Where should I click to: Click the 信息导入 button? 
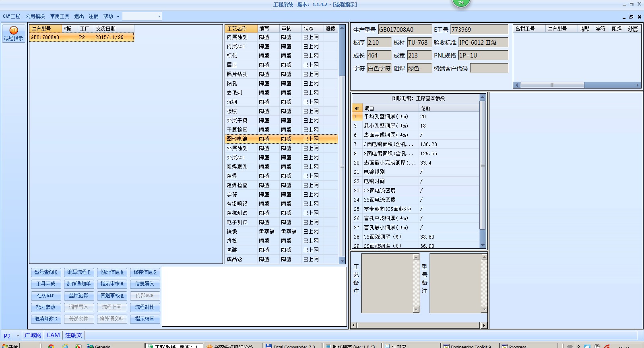click(x=145, y=284)
